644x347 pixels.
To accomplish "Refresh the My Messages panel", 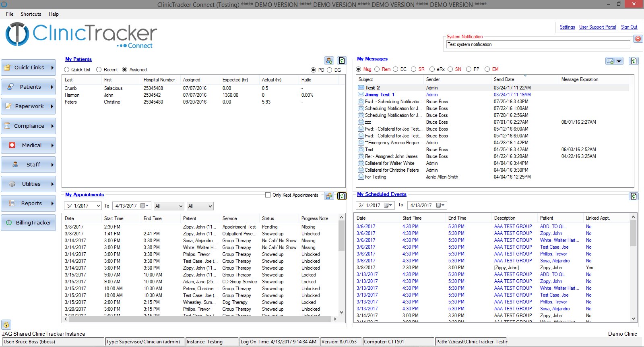I will pos(634,61).
